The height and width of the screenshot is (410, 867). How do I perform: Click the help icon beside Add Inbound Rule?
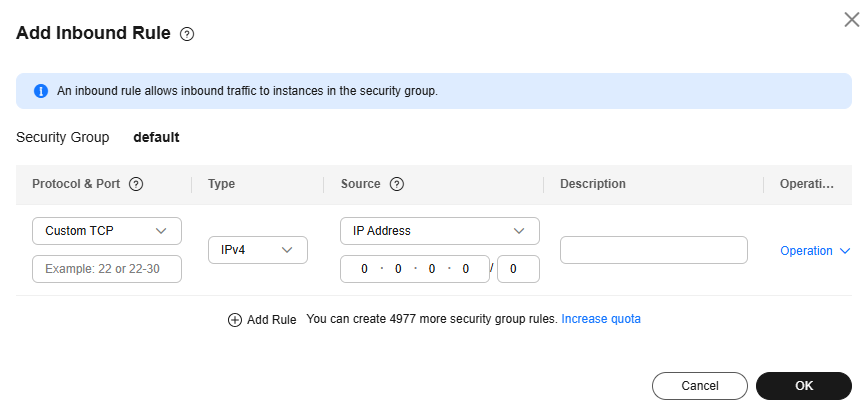[x=187, y=34]
